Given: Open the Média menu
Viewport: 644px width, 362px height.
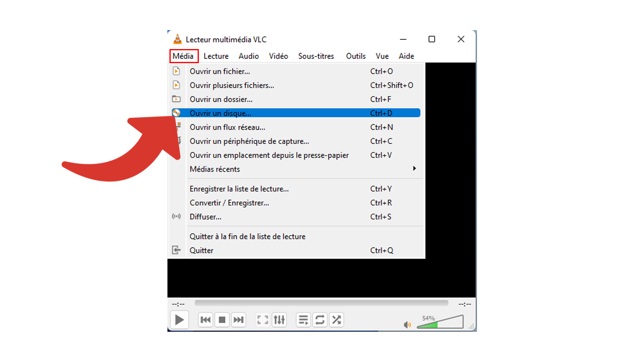Looking at the screenshot, I should click(x=184, y=56).
